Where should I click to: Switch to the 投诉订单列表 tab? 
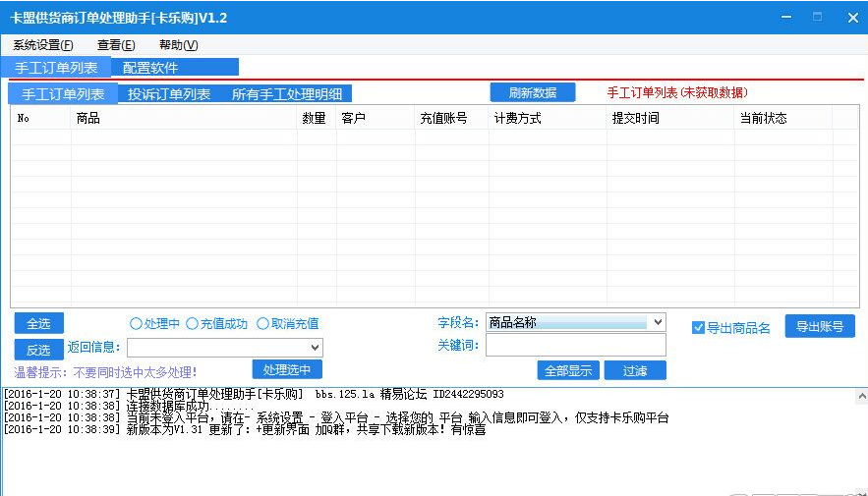169,94
